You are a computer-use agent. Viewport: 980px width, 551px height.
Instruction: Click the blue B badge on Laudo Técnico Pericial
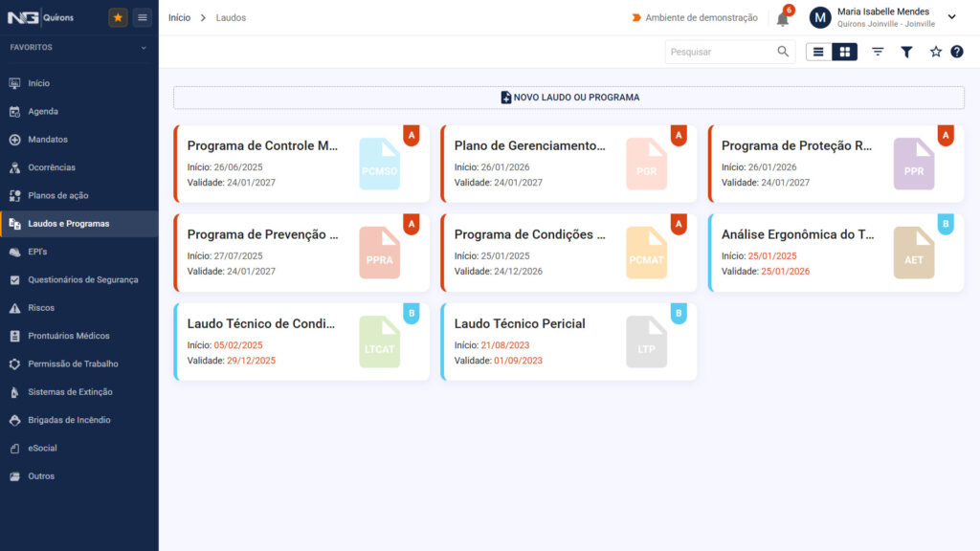tap(679, 313)
